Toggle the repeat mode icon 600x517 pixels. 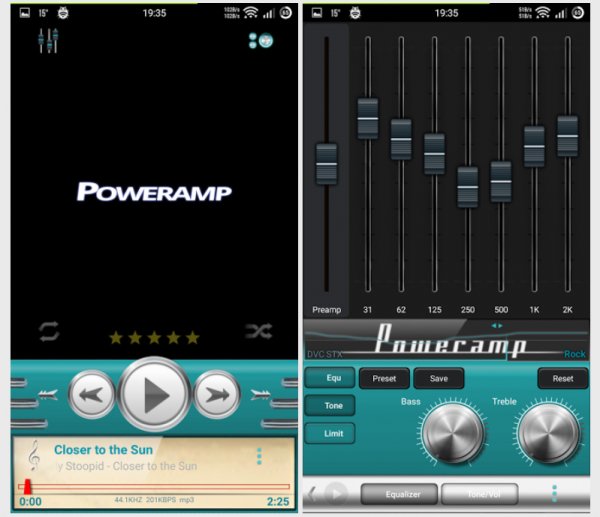click(x=49, y=331)
